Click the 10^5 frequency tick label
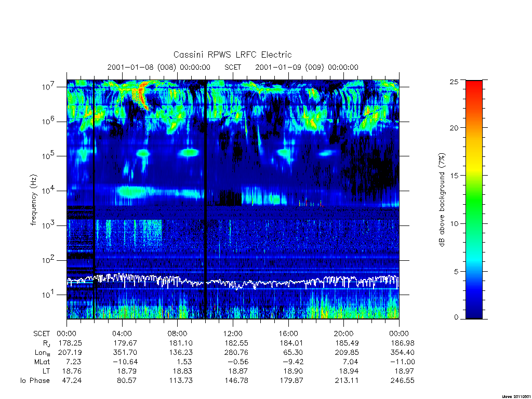 [x=49, y=156]
